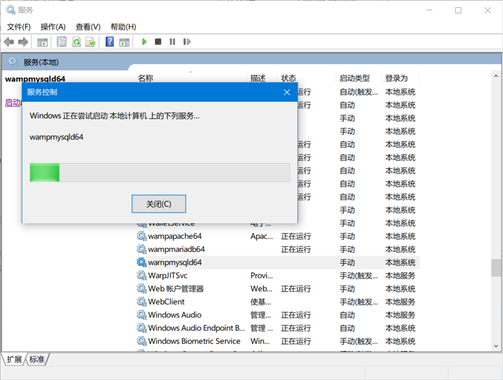Click the gear icon beside wampapache64
The image size is (503, 380).
click(142, 236)
